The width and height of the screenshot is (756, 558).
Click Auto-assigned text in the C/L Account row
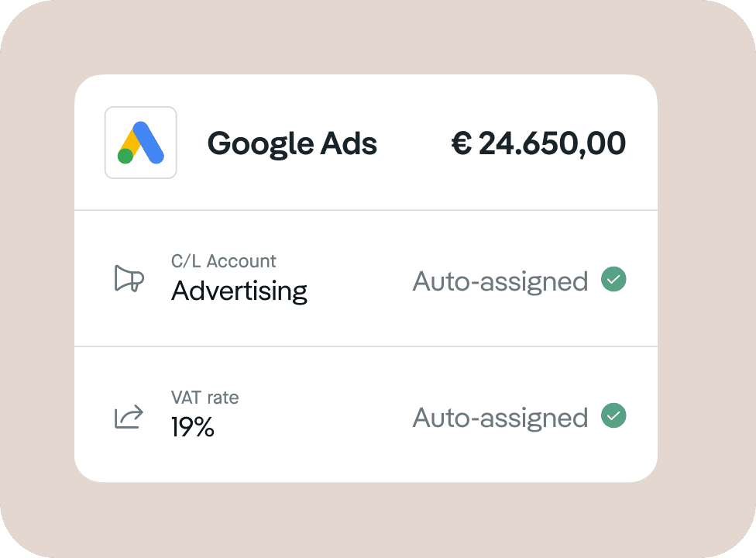(x=500, y=281)
